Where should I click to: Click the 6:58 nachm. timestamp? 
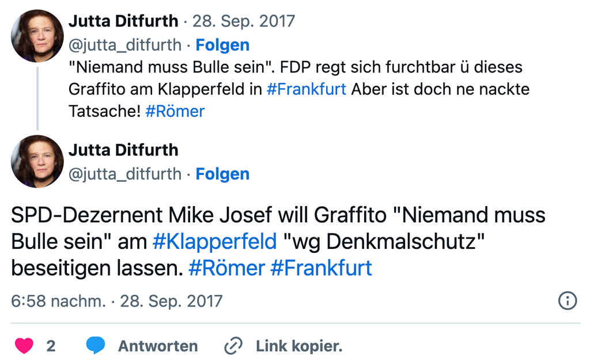click(58, 301)
